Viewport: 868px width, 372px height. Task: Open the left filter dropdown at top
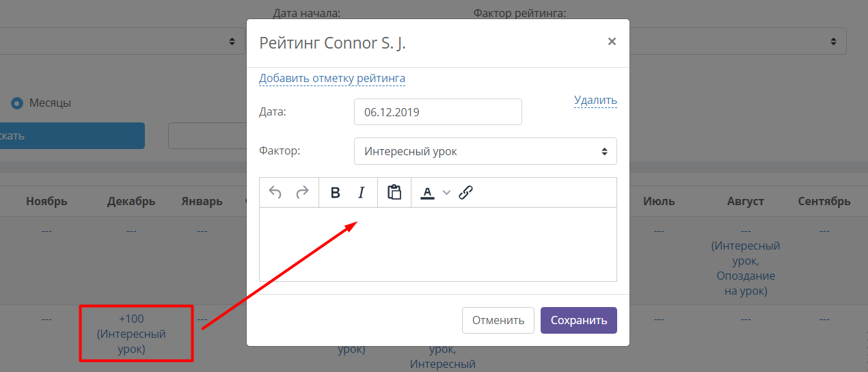[x=118, y=41]
